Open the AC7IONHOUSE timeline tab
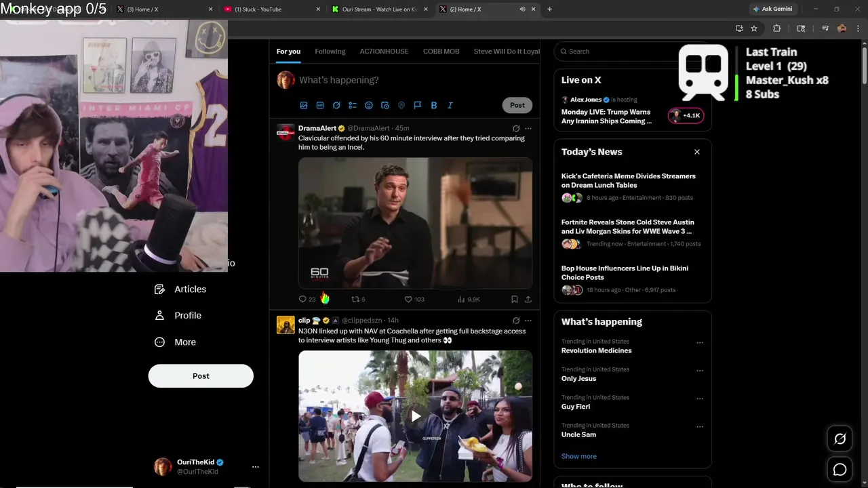 click(384, 52)
